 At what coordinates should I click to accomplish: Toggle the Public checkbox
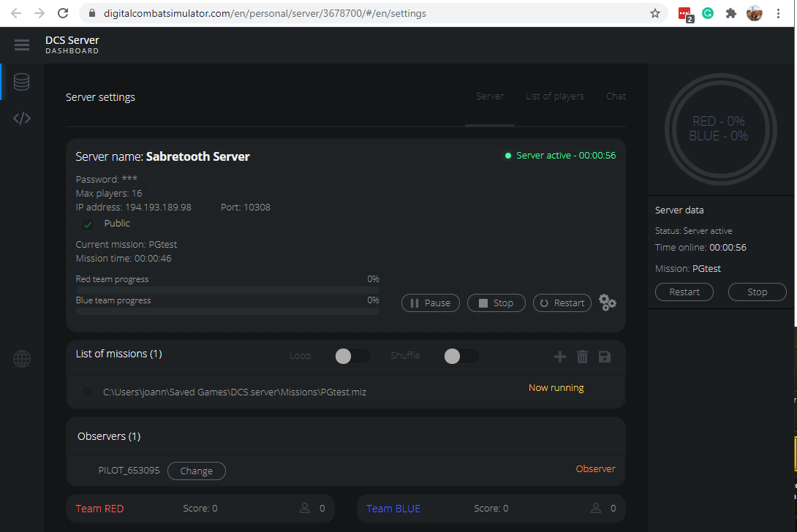coord(88,224)
